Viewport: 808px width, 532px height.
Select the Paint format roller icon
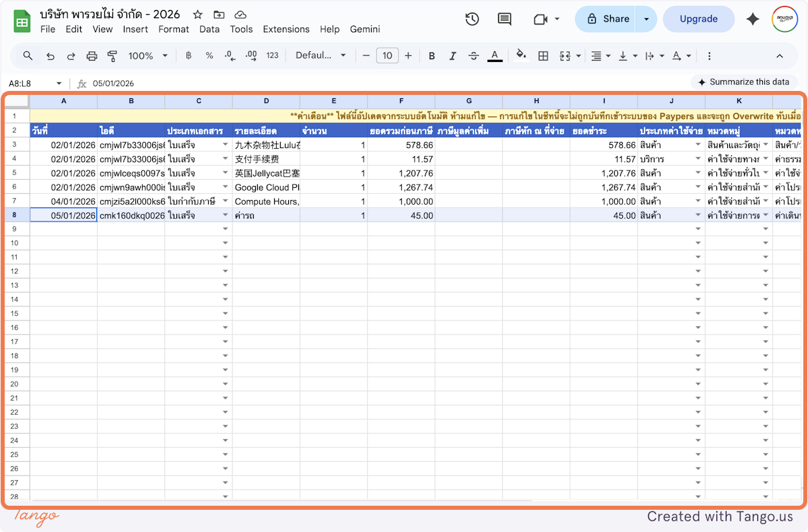[112, 56]
